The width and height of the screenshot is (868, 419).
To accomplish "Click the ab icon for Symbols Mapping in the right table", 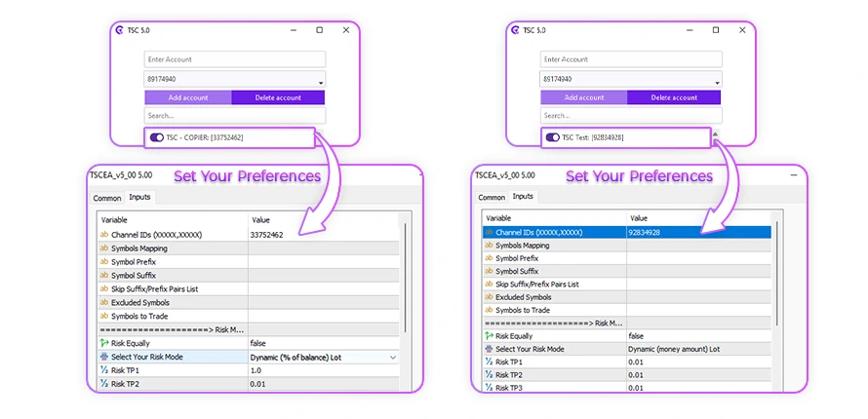I will click(x=489, y=246).
